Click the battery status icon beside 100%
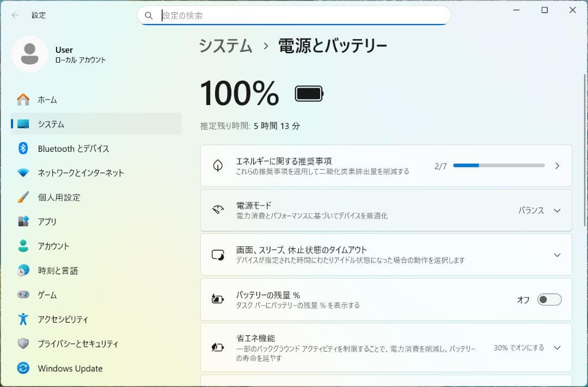Image resolution: width=588 pixels, height=387 pixels. [308, 93]
